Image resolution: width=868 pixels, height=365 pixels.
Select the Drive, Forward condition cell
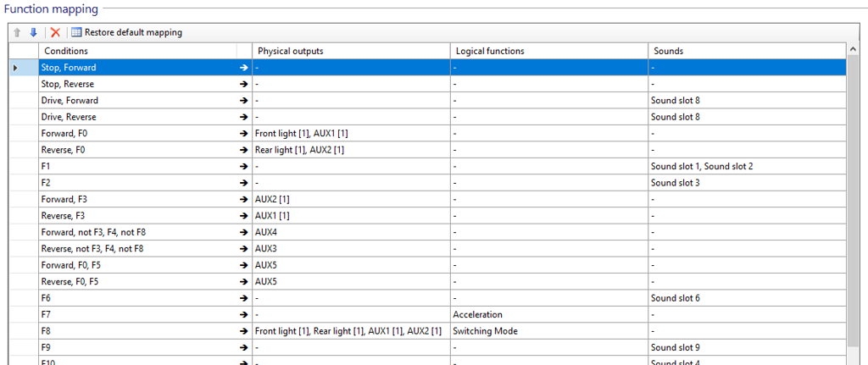coord(136,101)
